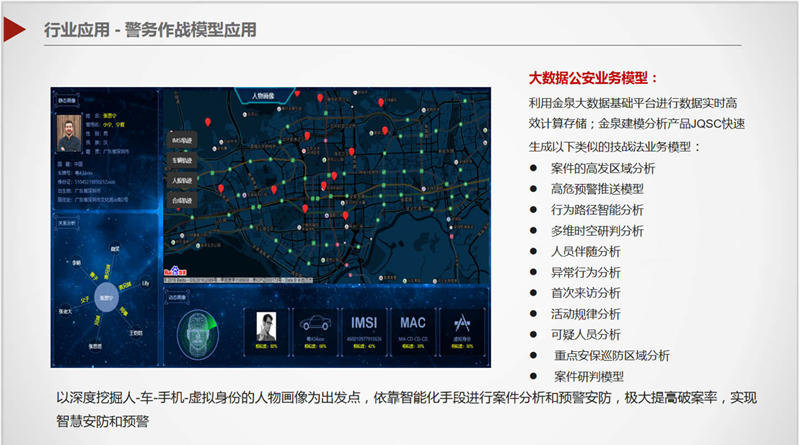800x445 pixels.
Task: Click the 动态画像 panel label
Action: click(177, 297)
